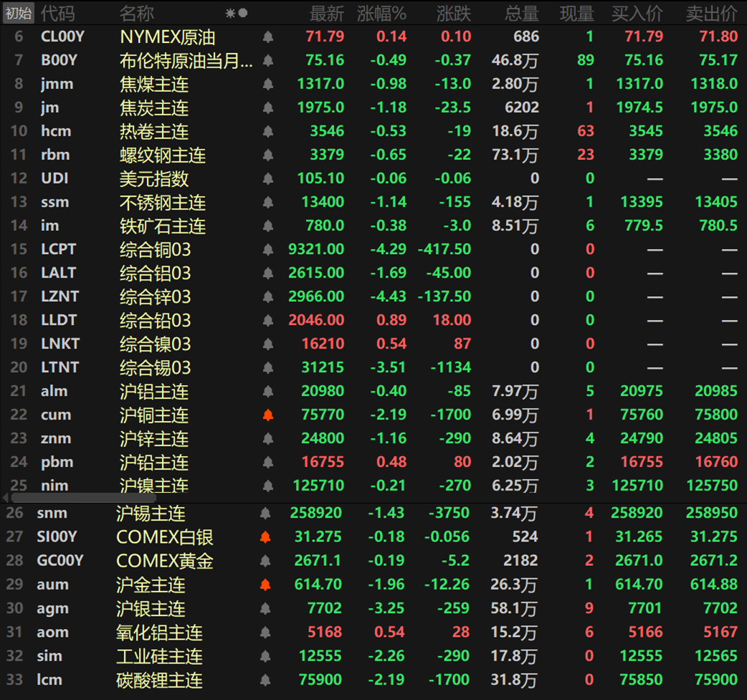Click the bell icon beside 美元指数

pos(268,179)
